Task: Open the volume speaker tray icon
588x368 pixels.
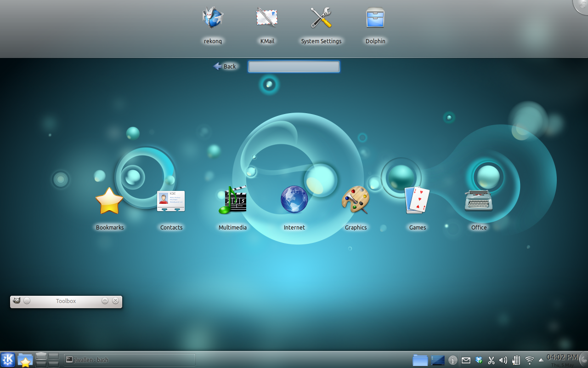Action: [x=503, y=360]
